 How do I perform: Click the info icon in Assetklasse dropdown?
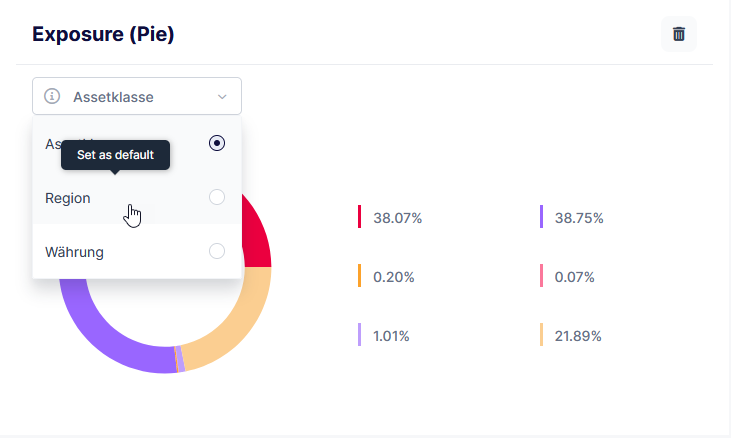point(53,97)
